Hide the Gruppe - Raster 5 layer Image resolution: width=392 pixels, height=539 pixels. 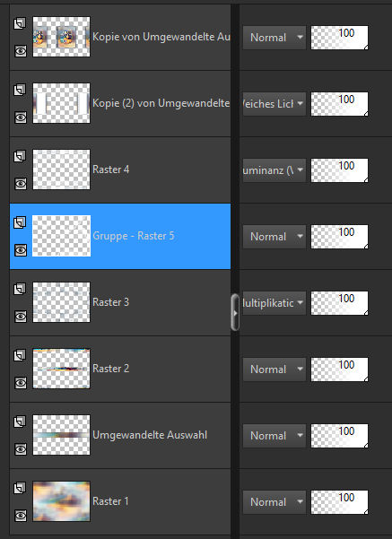[21, 250]
